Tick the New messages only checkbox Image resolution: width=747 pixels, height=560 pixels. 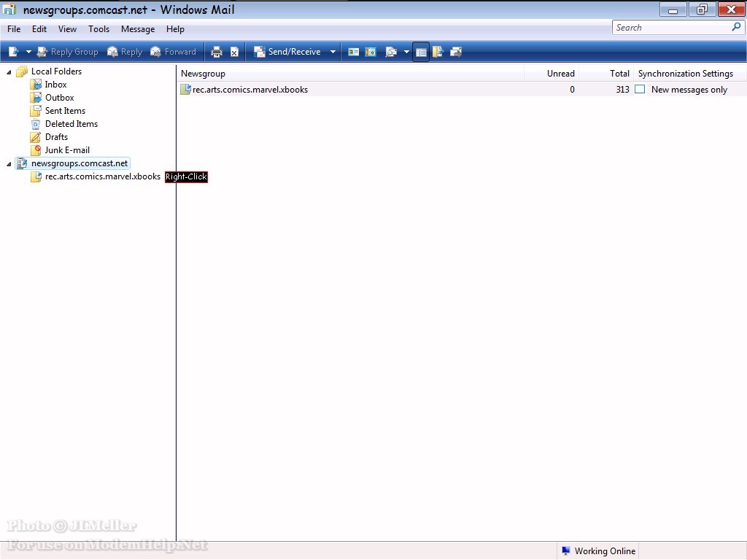pyautogui.click(x=640, y=89)
